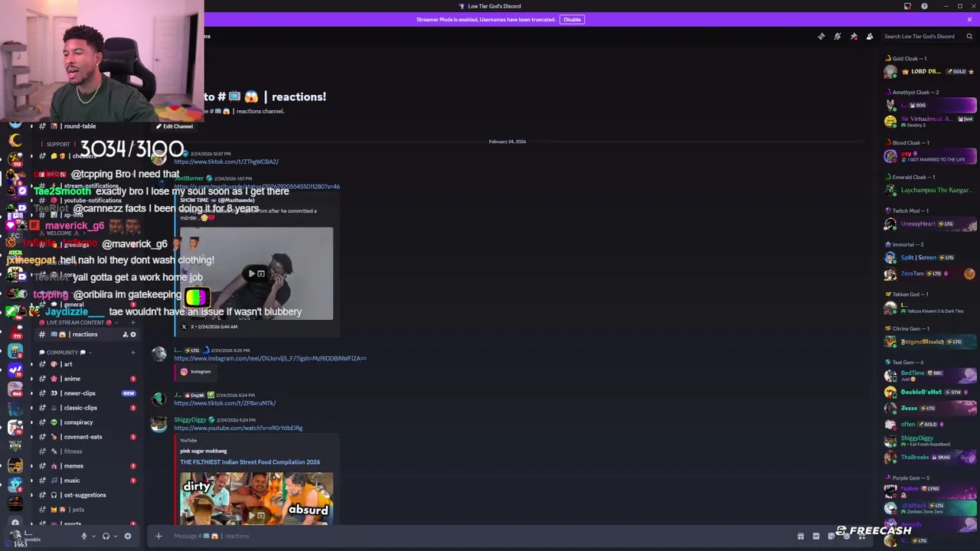Click the plus attachment button in message bar

pyautogui.click(x=158, y=536)
